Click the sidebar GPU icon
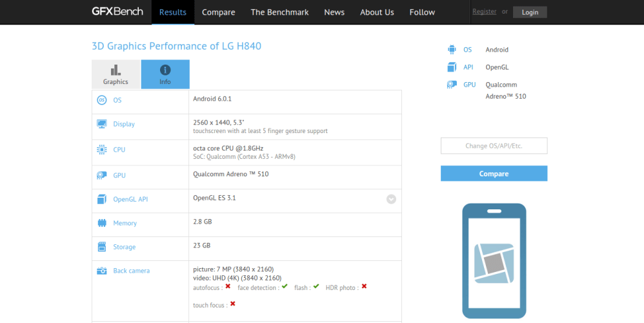 coord(452,85)
